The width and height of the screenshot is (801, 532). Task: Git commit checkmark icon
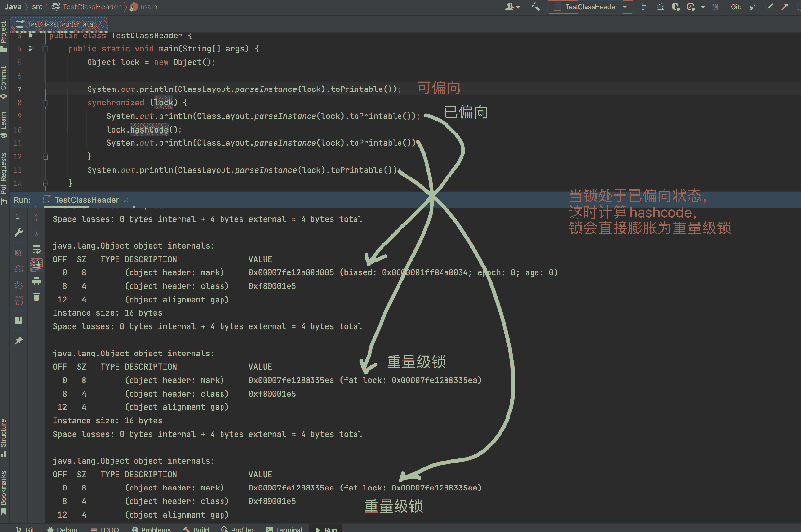(x=769, y=7)
